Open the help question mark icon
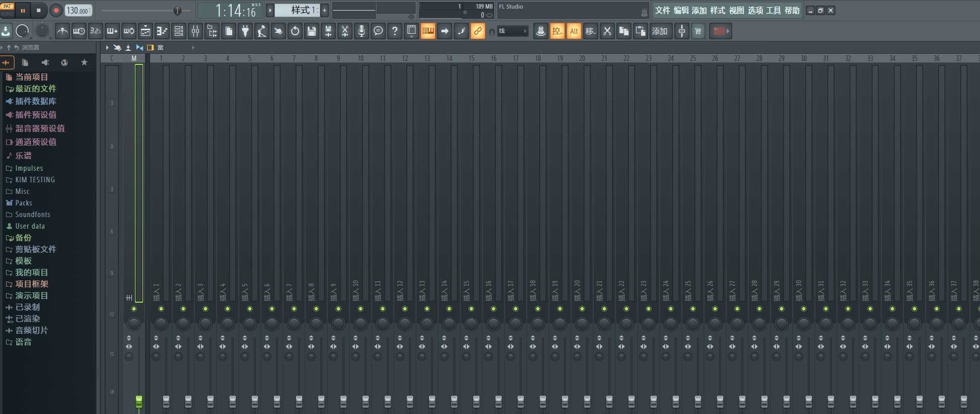Viewport: 980px width, 414px height. pyautogui.click(x=395, y=31)
